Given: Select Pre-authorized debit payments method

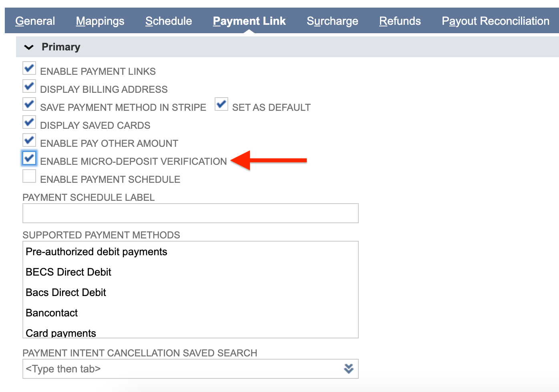Looking at the screenshot, I should pyautogui.click(x=97, y=252).
